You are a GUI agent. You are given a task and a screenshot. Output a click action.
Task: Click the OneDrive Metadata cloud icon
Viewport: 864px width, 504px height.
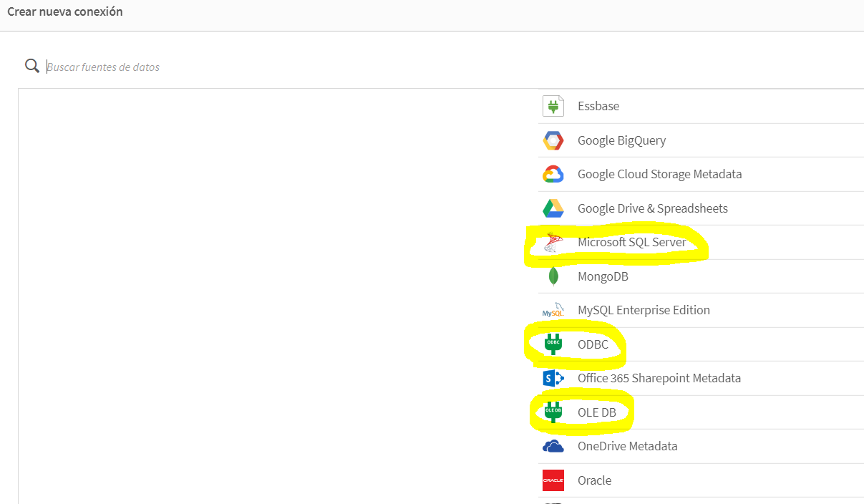553,446
